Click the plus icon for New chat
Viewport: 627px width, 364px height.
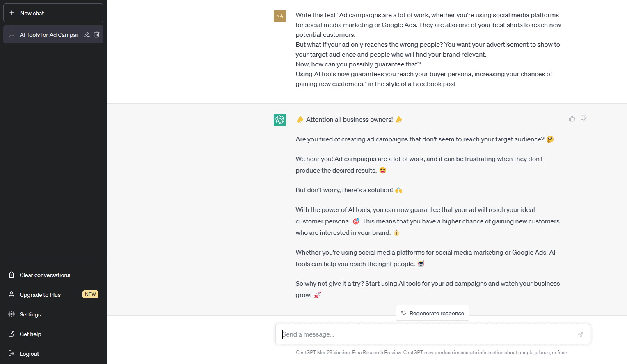pyautogui.click(x=12, y=13)
